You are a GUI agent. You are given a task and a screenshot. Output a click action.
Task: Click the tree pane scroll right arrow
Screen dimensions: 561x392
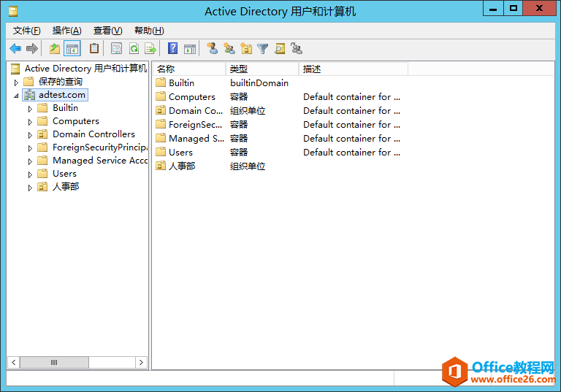141,362
